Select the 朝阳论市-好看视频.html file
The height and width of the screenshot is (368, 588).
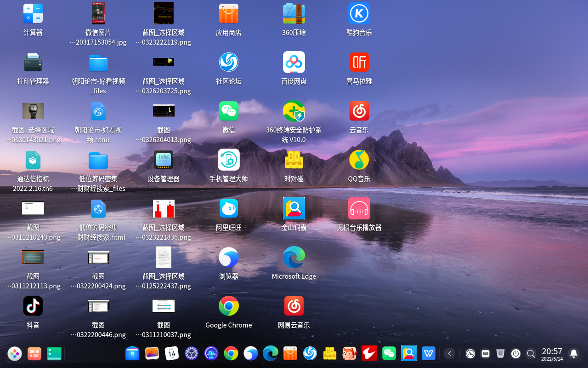(x=98, y=111)
